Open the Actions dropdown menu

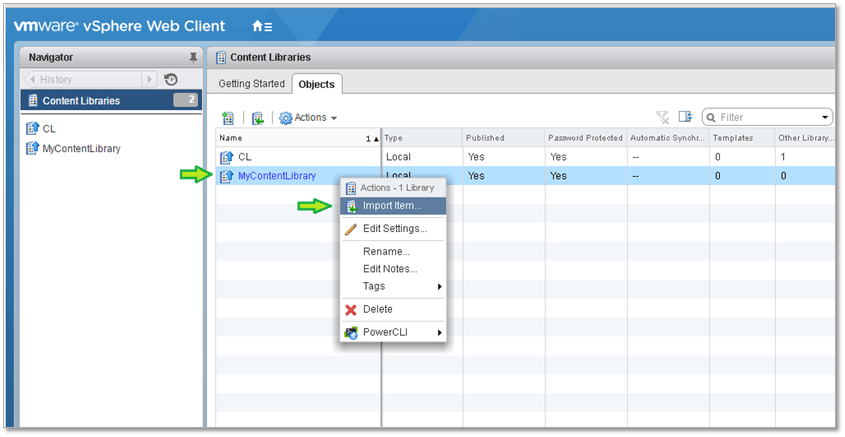click(x=308, y=117)
